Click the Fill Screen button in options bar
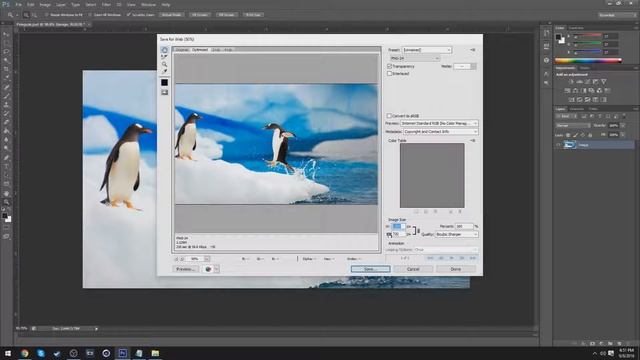This screenshot has height=360, width=640. click(226, 15)
